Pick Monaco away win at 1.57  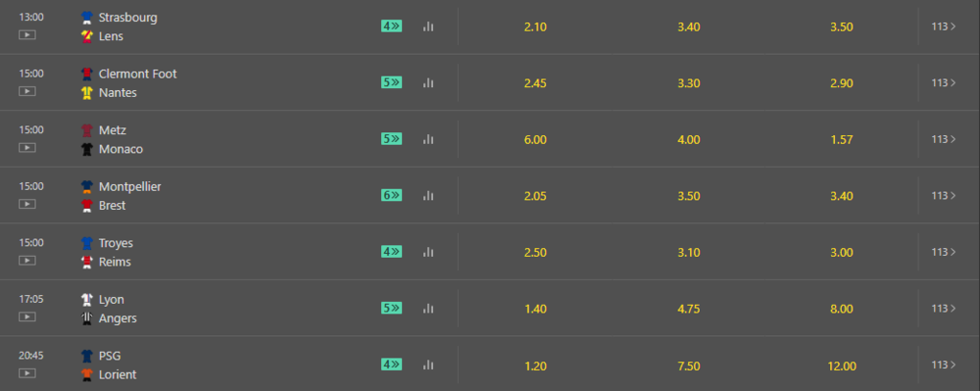point(842,140)
